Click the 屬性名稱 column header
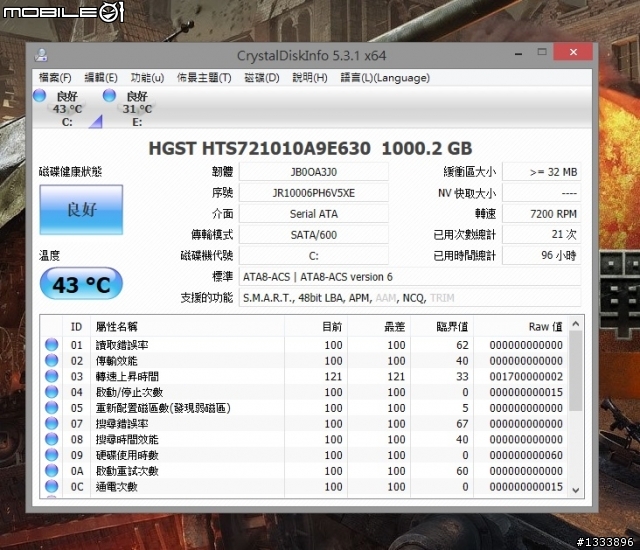640x550 pixels. point(187,326)
